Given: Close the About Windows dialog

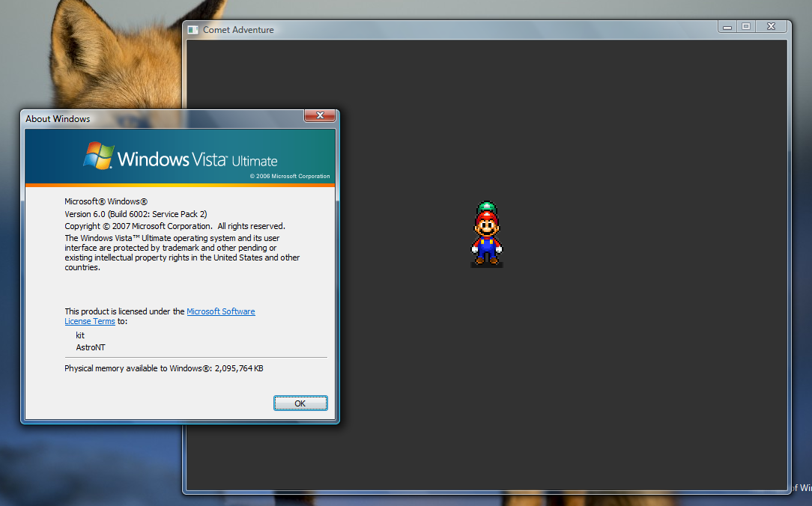Looking at the screenshot, I should coord(320,115).
